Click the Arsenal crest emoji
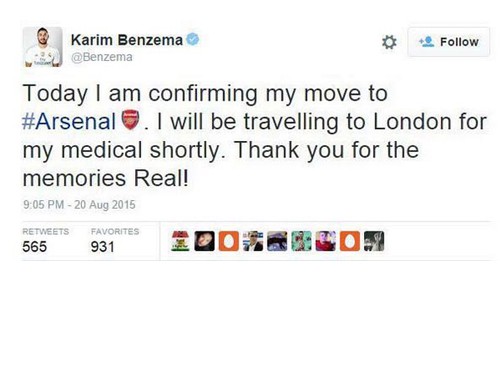Viewport: 500px width, 375px height. 131,120
